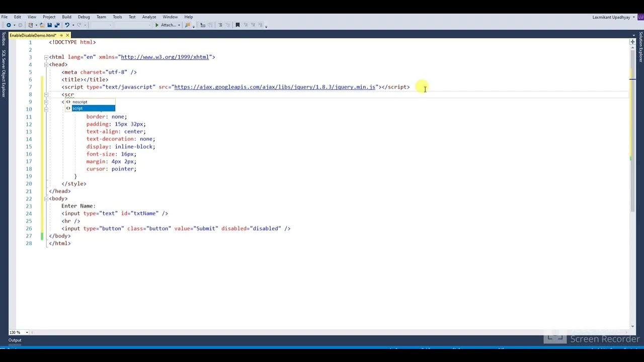Click the 'Enter Name:' text in body

click(78, 206)
